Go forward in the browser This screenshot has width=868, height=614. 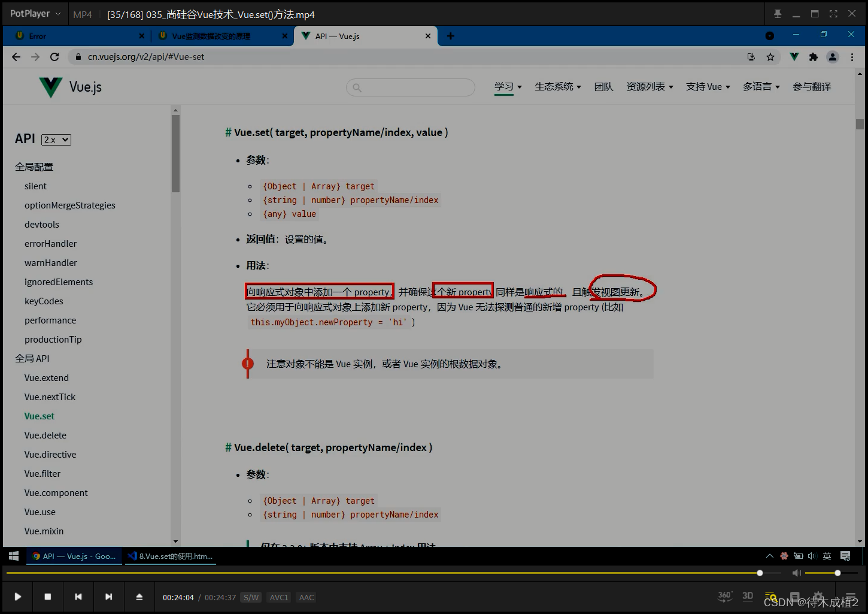(35, 57)
